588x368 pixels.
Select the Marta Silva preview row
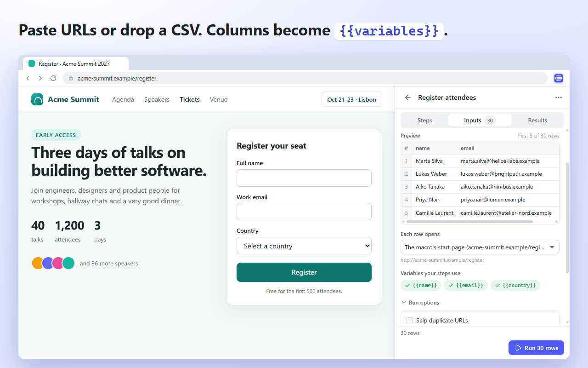(x=480, y=161)
